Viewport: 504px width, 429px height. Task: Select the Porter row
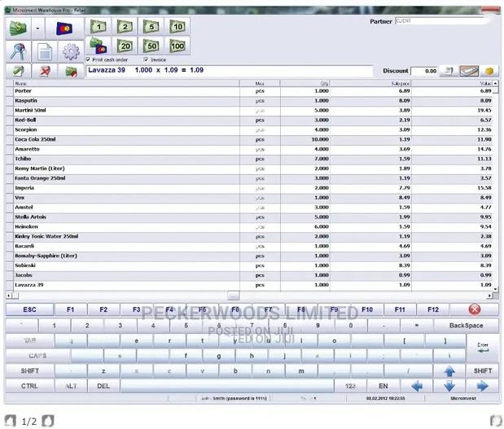pyautogui.click(x=252, y=91)
